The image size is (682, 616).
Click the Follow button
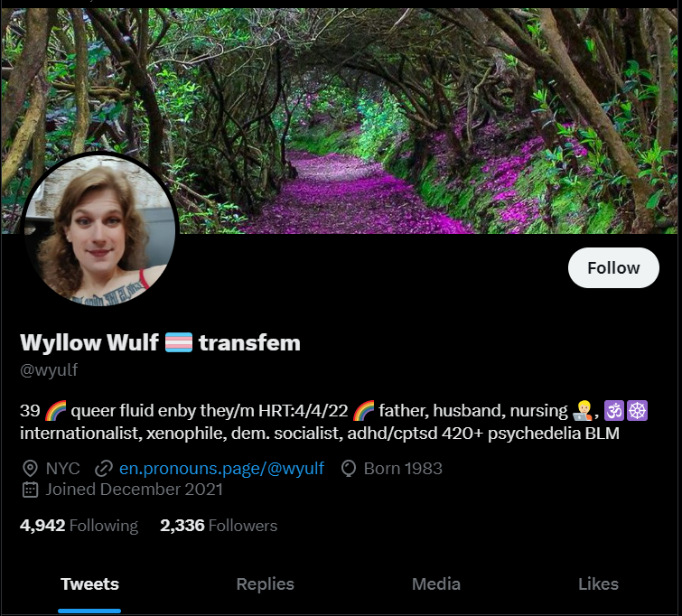pyautogui.click(x=613, y=267)
